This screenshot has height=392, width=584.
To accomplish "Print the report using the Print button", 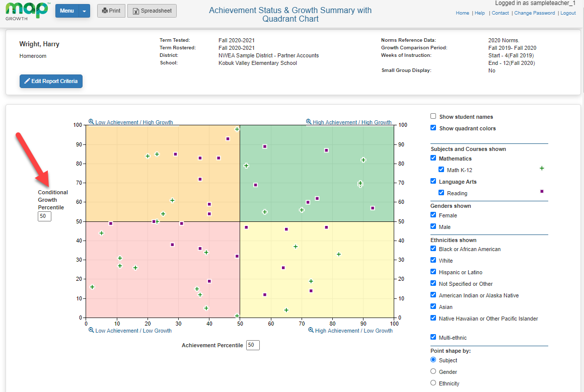I will click(x=111, y=11).
